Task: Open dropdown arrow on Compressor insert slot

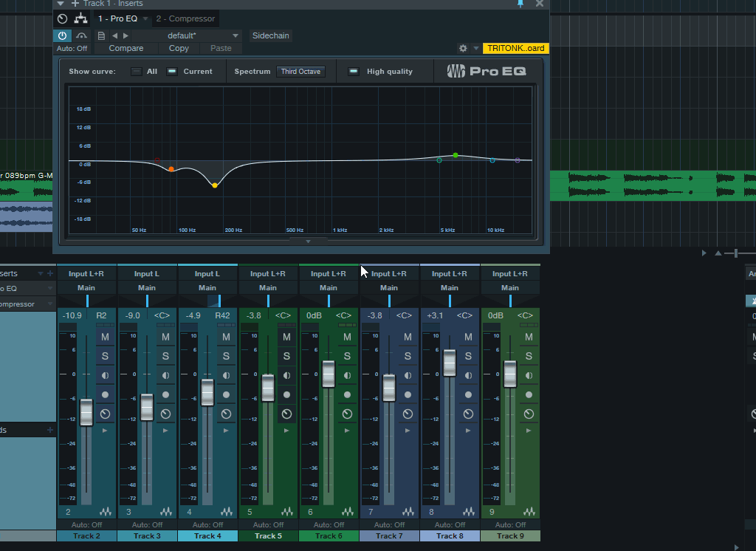Action: pyautogui.click(x=50, y=304)
